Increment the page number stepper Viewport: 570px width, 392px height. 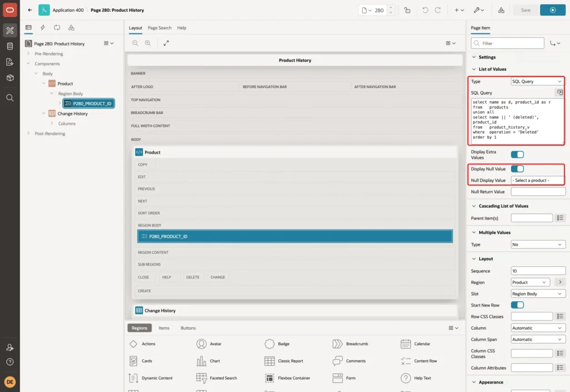[x=391, y=8]
